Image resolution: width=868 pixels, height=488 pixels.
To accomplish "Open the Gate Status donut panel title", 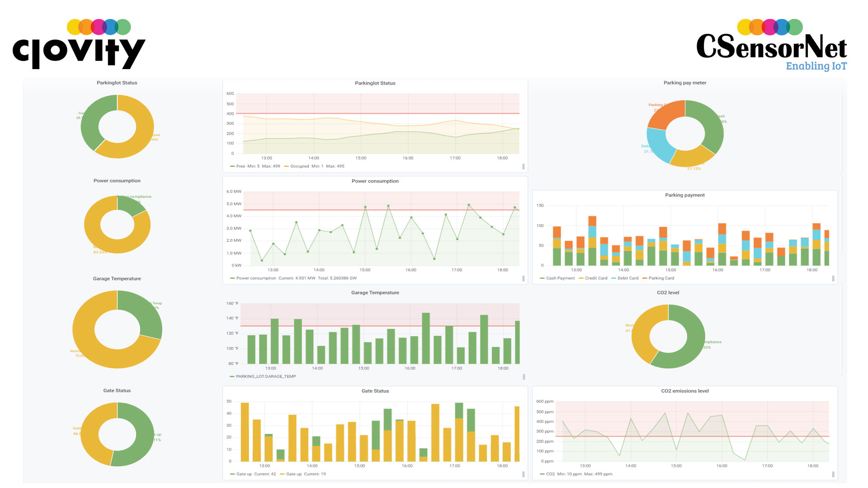I will [x=117, y=390].
